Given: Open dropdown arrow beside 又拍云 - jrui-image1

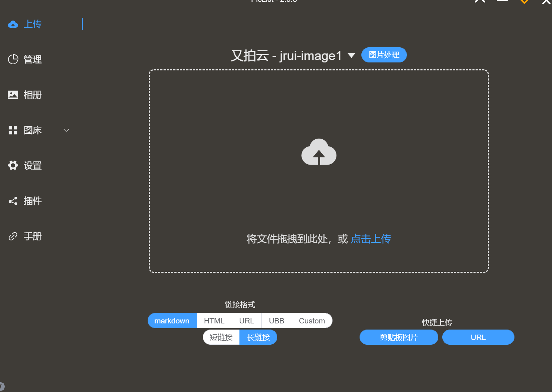Looking at the screenshot, I should point(351,56).
